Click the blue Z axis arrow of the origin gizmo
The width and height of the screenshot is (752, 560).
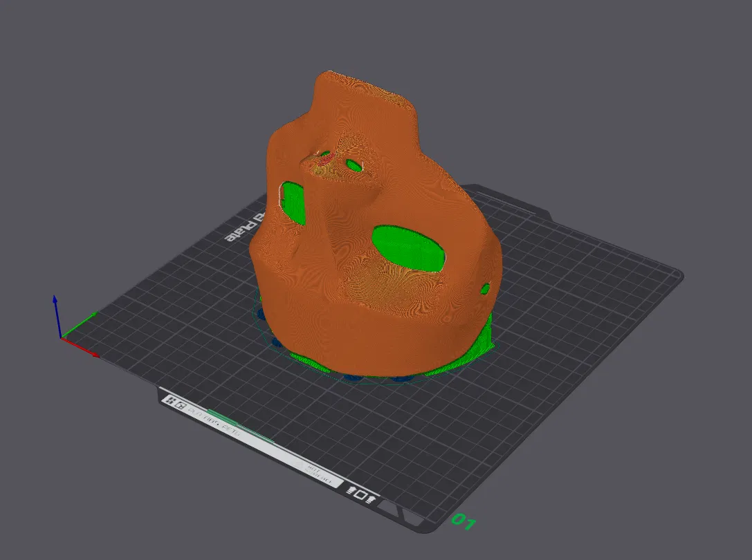tap(56, 317)
